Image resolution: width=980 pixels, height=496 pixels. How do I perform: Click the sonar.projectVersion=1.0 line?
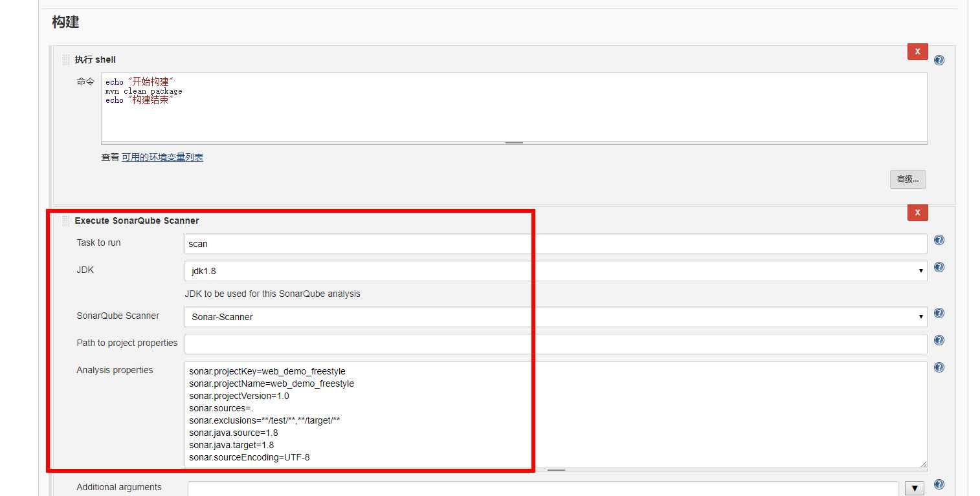click(x=239, y=396)
